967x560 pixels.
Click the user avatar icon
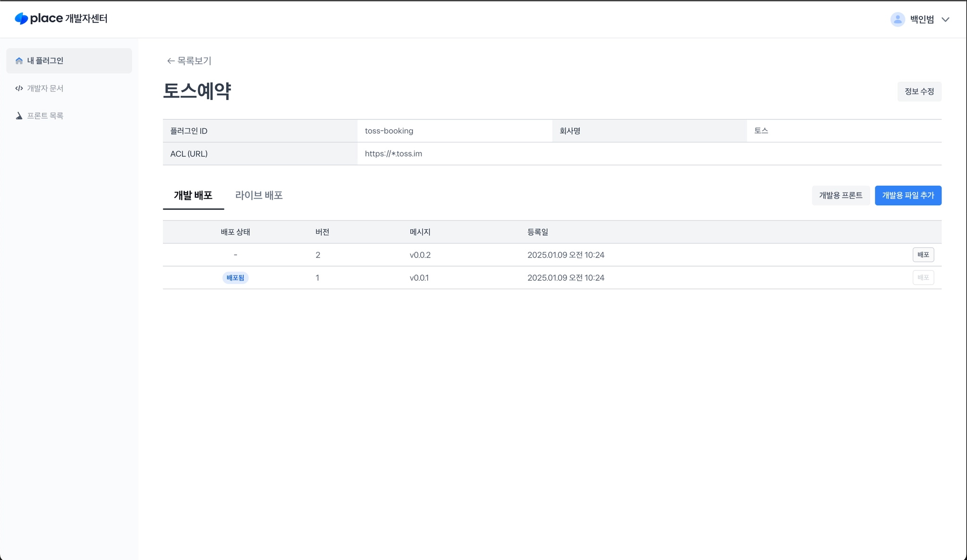point(897,19)
